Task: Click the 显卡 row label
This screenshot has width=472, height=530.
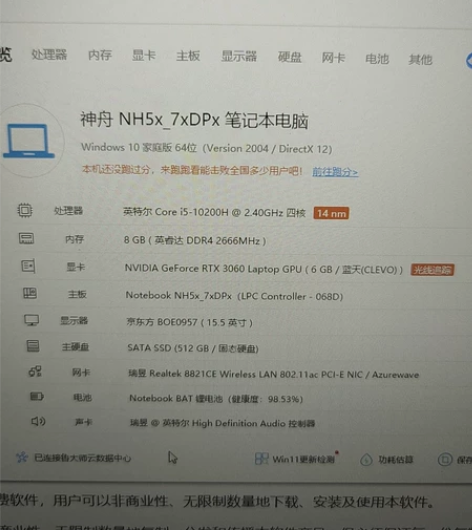Action: pyautogui.click(x=76, y=267)
